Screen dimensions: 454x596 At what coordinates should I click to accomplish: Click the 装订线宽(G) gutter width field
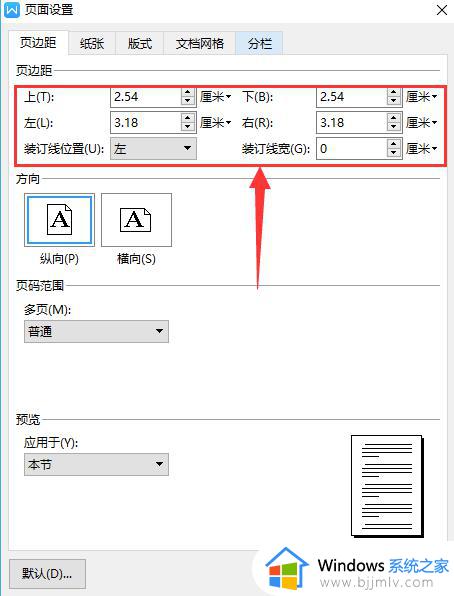352,149
